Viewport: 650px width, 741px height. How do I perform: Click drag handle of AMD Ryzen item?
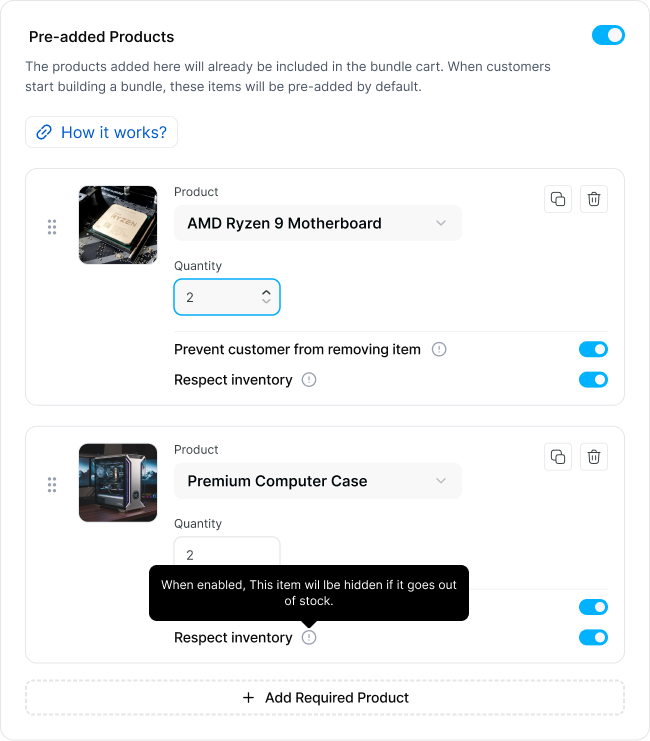click(52, 227)
